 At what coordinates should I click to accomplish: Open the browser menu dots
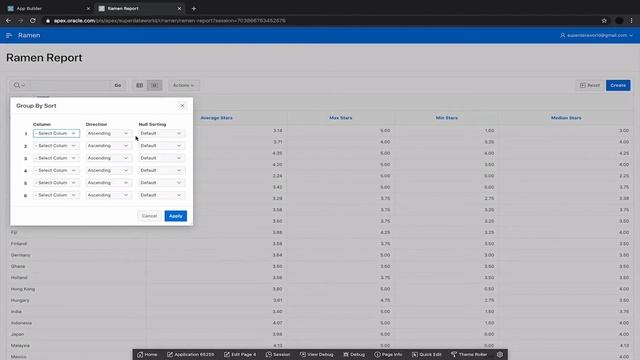pos(631,20)
